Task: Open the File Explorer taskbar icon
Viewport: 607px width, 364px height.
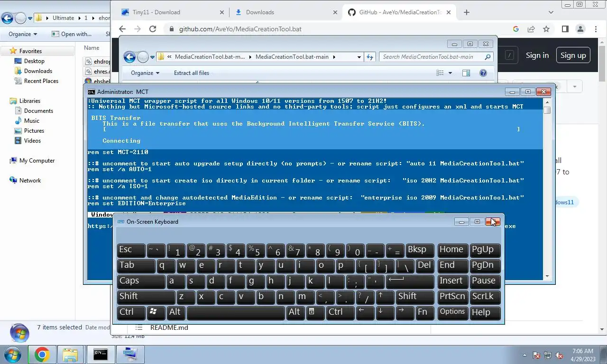Action: (x=70, y=355)
